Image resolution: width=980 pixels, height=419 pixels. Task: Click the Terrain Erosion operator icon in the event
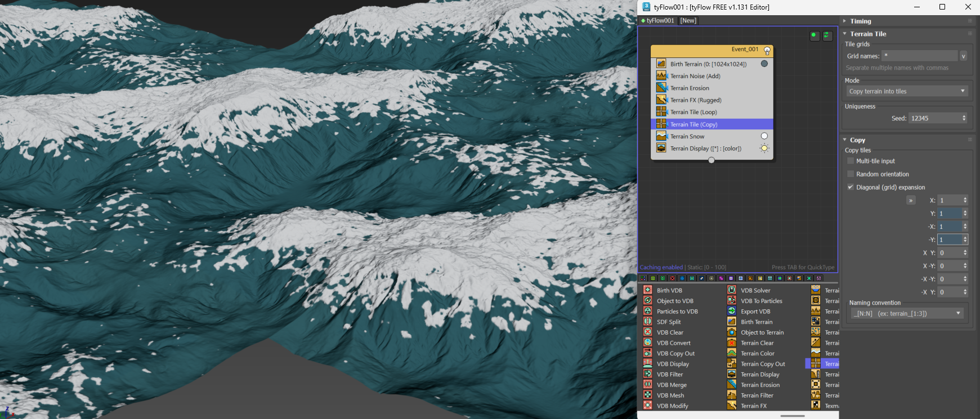pos(661,88)
